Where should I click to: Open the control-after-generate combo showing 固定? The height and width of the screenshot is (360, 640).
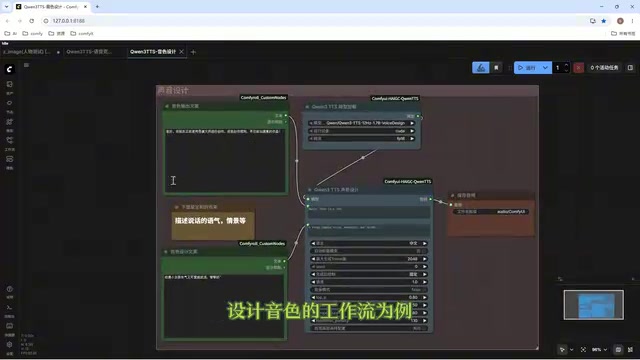(369, 274)
